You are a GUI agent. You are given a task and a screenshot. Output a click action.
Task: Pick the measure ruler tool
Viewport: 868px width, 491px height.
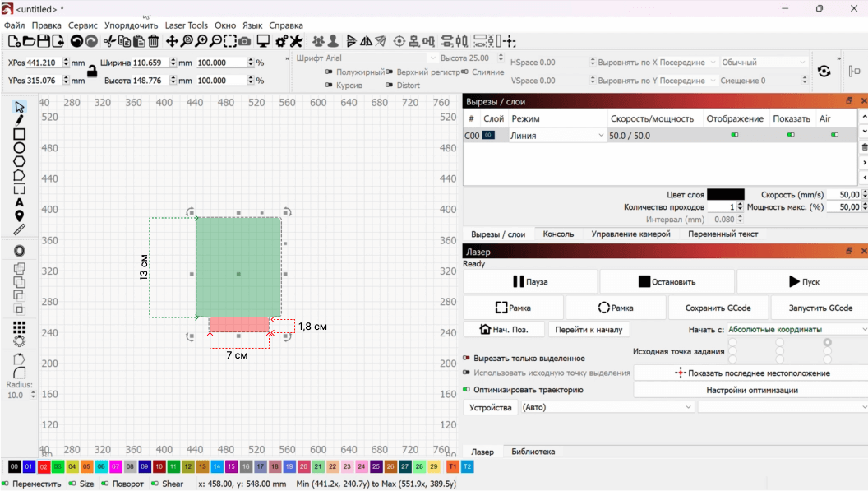tap(19, 229)
